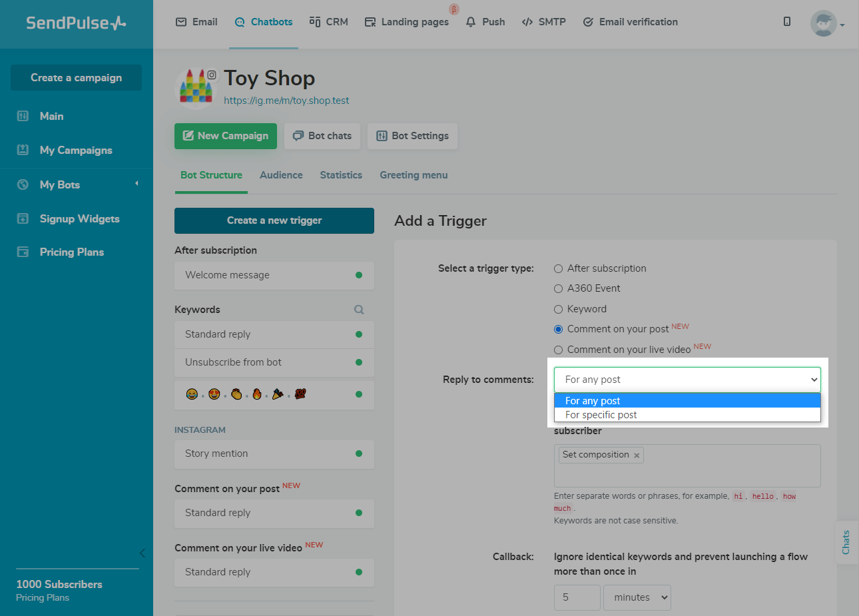This screenshot has width=859, height=616.
Task: Open Email verification in top navigation
Action: [631, 22]
